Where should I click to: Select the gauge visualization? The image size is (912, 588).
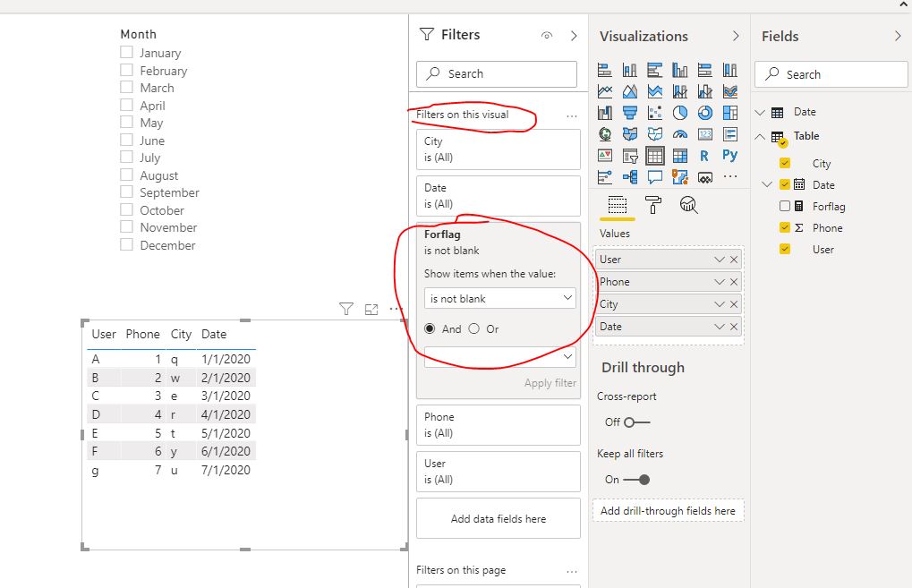[680, 134]
